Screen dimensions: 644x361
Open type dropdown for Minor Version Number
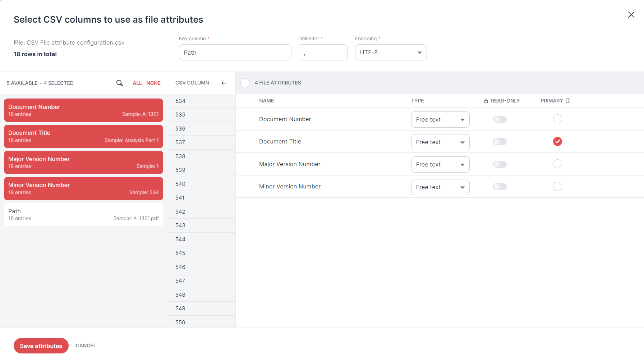tap(440, 187)
